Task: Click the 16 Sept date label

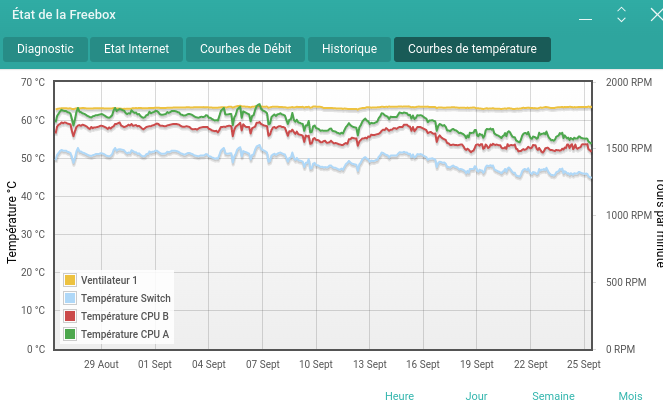Action: click(x=423, y=364)
